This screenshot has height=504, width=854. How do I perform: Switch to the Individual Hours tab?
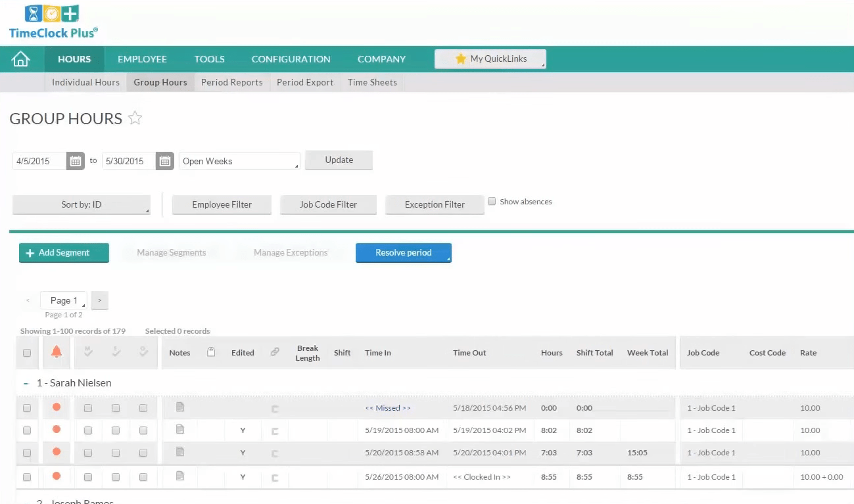85,82
